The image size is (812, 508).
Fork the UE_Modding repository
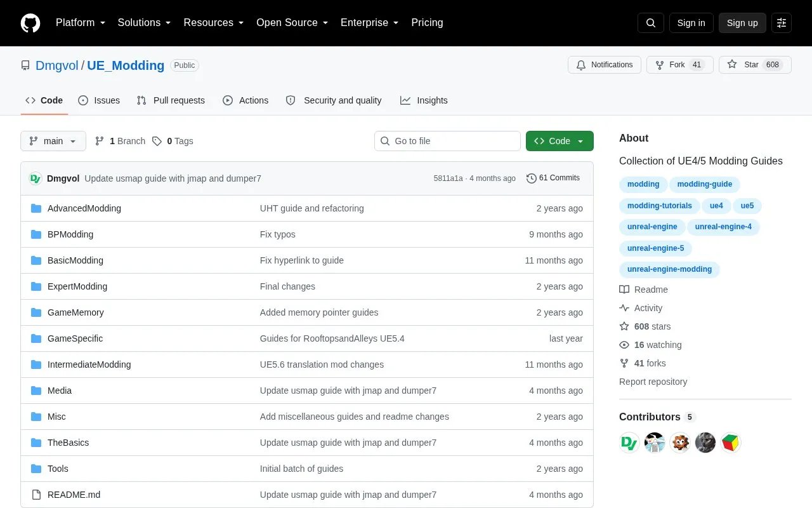click(x=680, y=65)
